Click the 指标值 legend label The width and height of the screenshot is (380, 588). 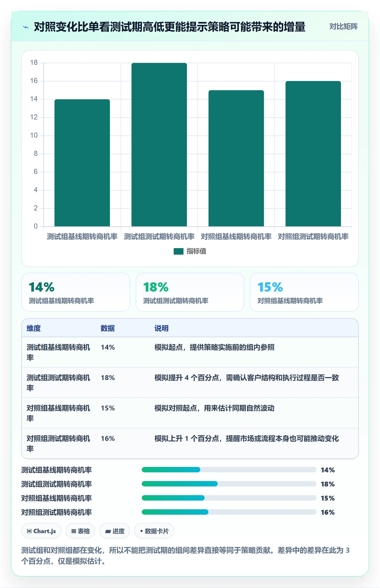196,251
